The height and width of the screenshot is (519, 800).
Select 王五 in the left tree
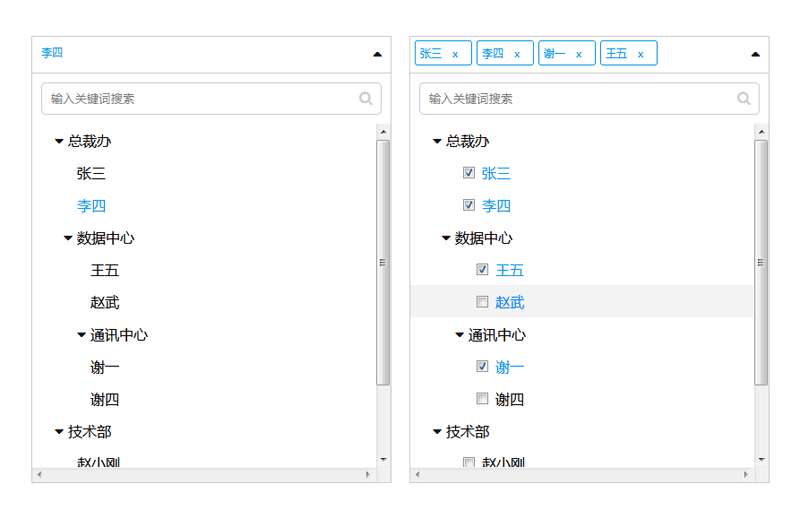(105, 270)
